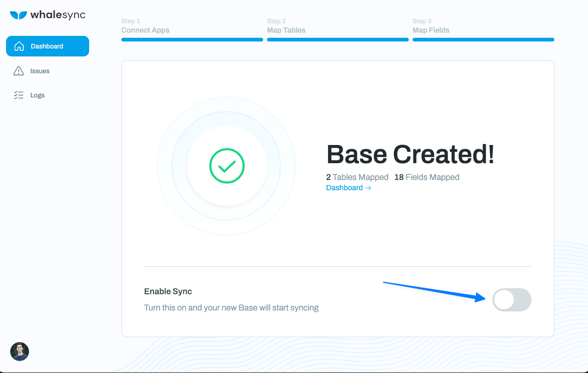Open the Logs page
This screenshot has height=373, width=588.
37,95
